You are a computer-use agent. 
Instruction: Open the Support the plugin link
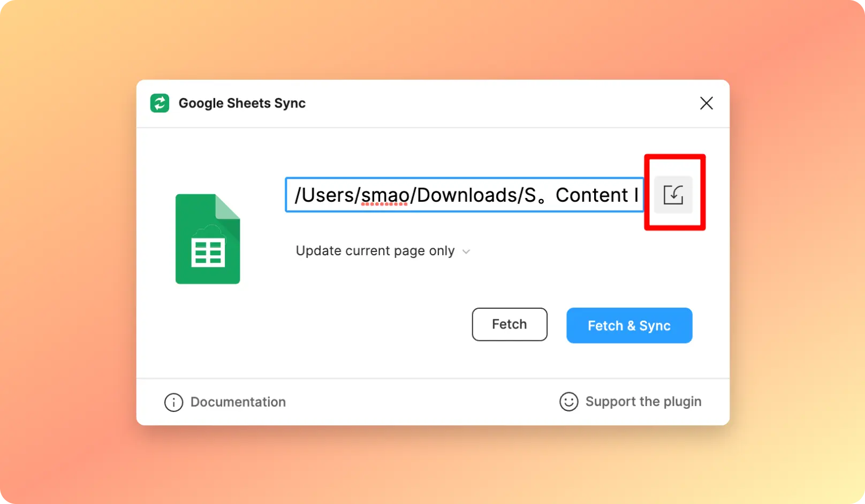pyautogui.click(x=643, y=402)
